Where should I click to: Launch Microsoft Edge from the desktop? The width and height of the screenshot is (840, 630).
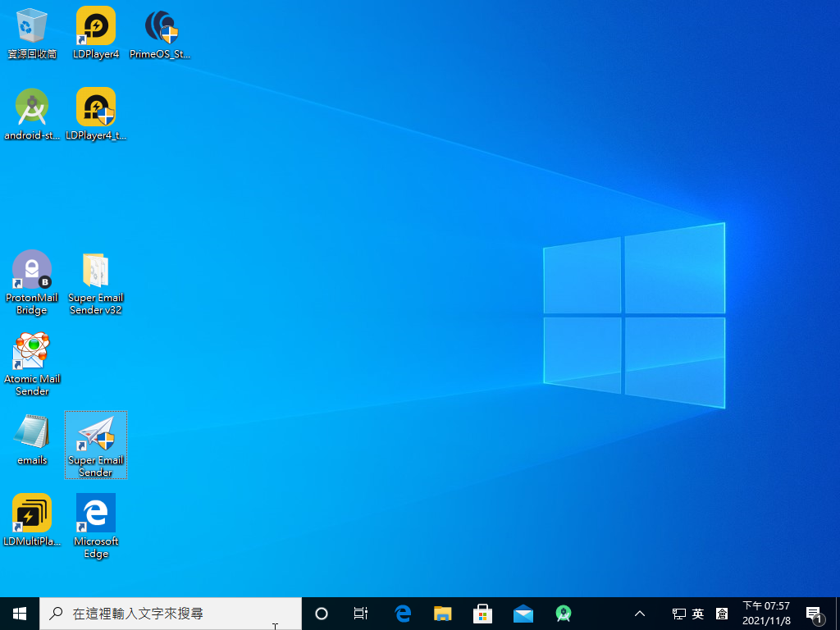pyautogui.click(x=95, y=513)
